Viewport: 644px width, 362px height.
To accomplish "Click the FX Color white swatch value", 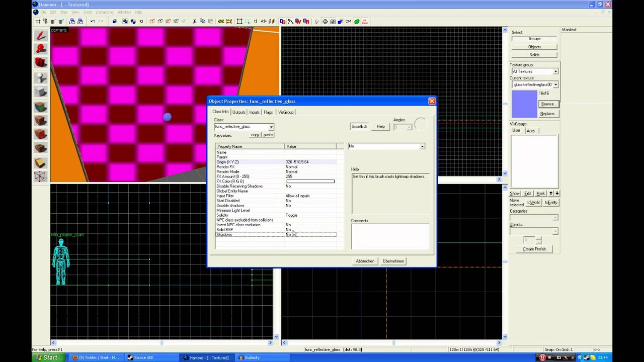I will click(310, 182).
